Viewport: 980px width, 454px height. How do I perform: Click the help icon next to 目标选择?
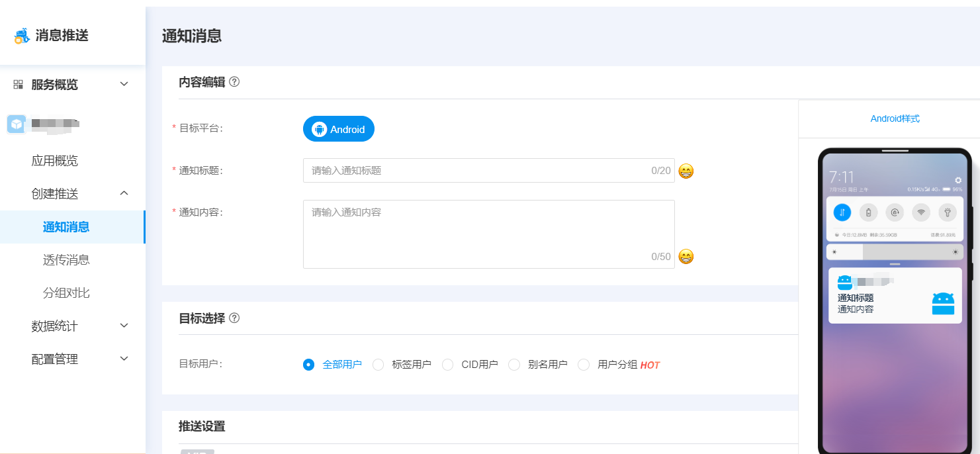234,318
